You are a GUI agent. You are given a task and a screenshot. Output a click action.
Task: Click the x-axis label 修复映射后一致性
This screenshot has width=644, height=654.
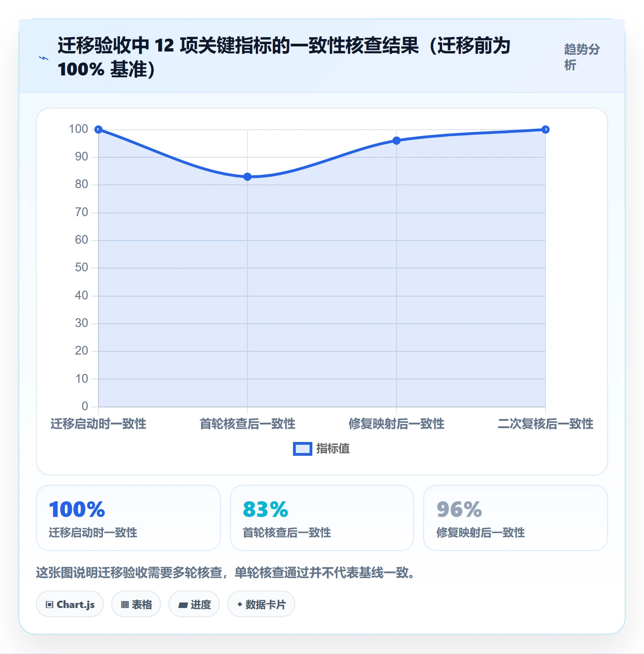[x=397, y=424]
